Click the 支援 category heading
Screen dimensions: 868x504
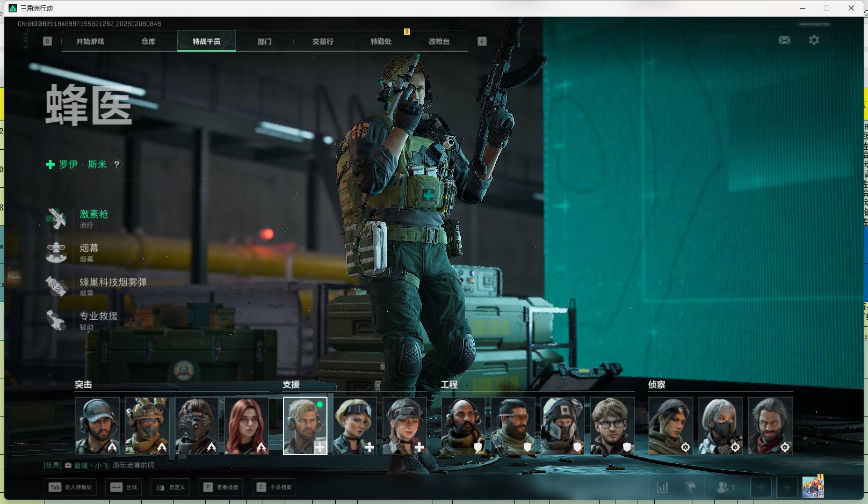291,385
